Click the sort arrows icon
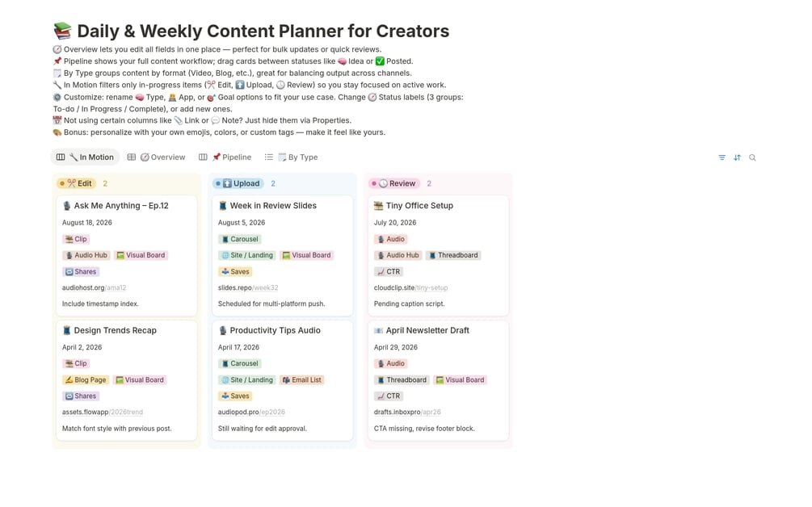812x507 pixels. tap(737, 157)
